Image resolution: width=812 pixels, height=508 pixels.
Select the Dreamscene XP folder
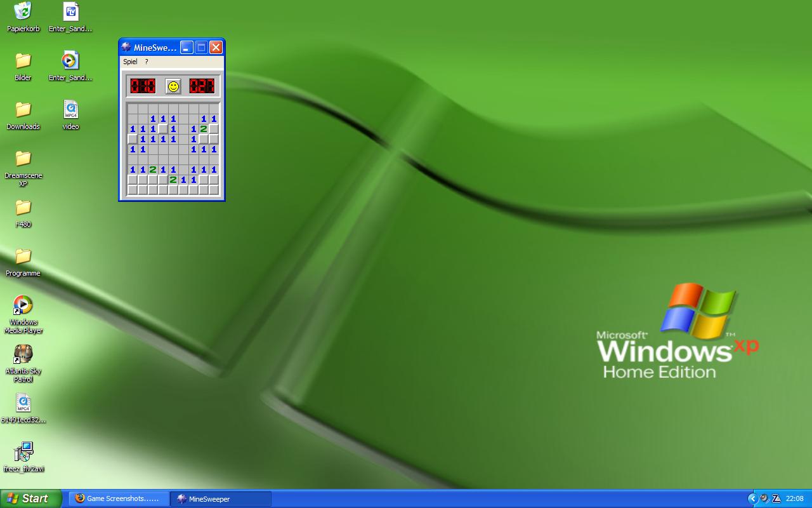(23, 158)
